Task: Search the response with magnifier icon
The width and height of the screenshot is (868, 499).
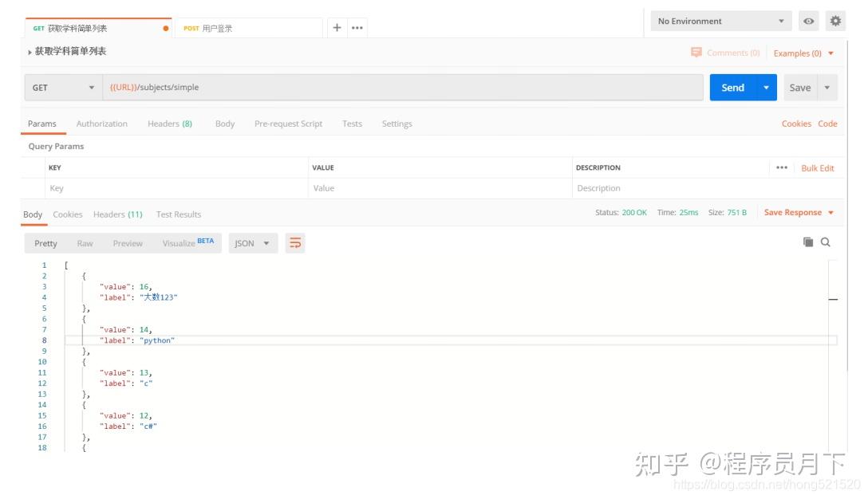Action: (826, 242)
